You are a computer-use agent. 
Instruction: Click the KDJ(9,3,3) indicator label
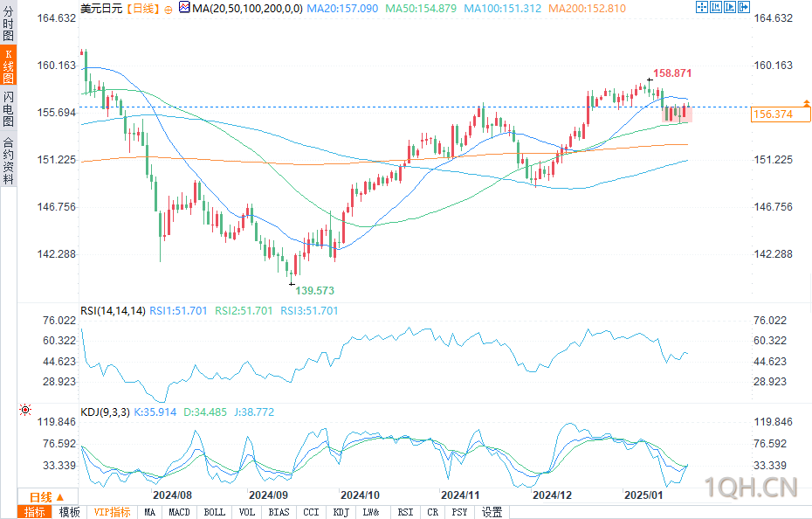click(x=105, y=412)
